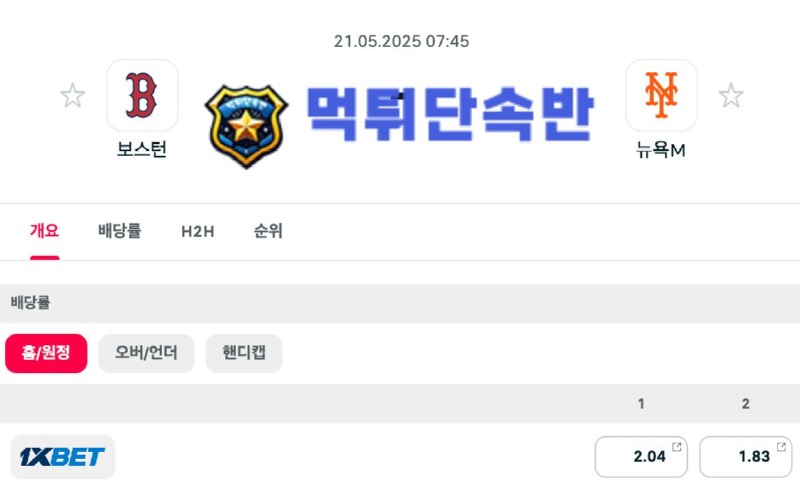The height and width of the screenshot is (486, 800).
Task: Click the 1.83 away odds box
Action: click(745, 456)
